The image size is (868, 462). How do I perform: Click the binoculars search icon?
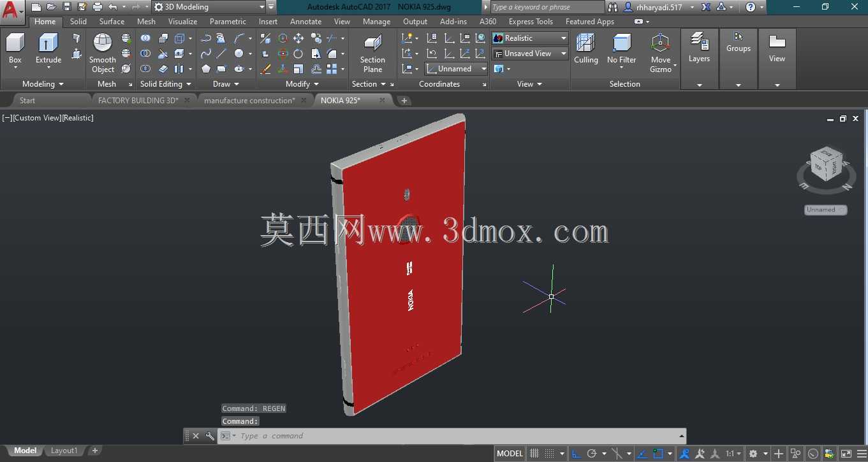pos(613,7)
